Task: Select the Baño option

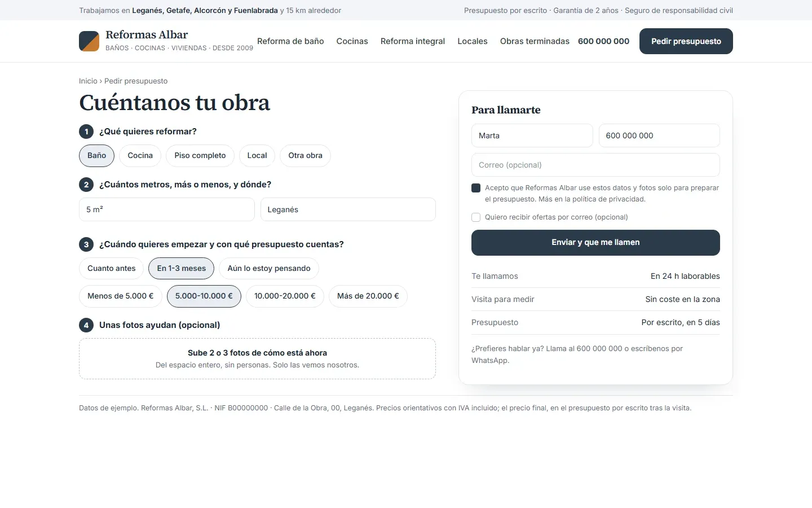Action: (x=96, y=156)
